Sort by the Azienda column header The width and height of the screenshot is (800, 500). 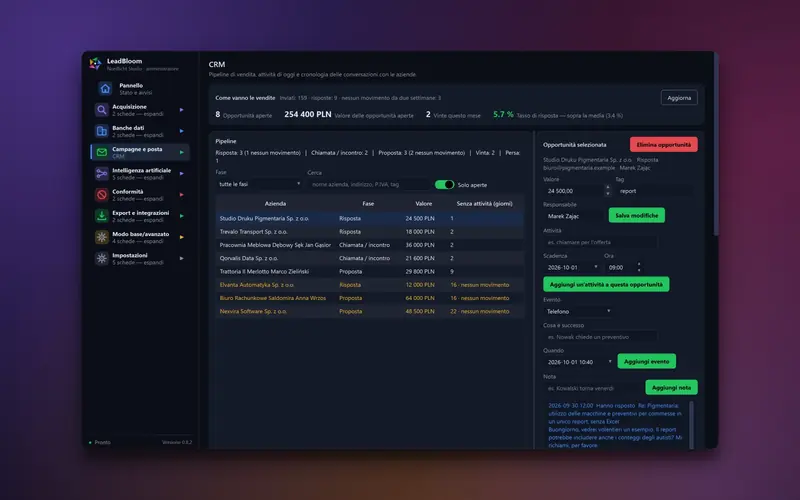point(275,204)
